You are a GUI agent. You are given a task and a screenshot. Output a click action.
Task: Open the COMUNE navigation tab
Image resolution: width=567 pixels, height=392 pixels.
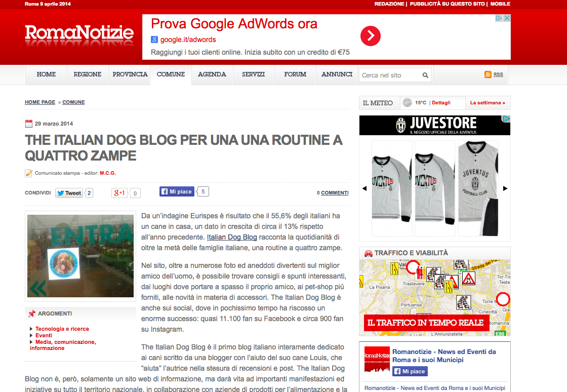pyautogui.click(x=171, y=74)
